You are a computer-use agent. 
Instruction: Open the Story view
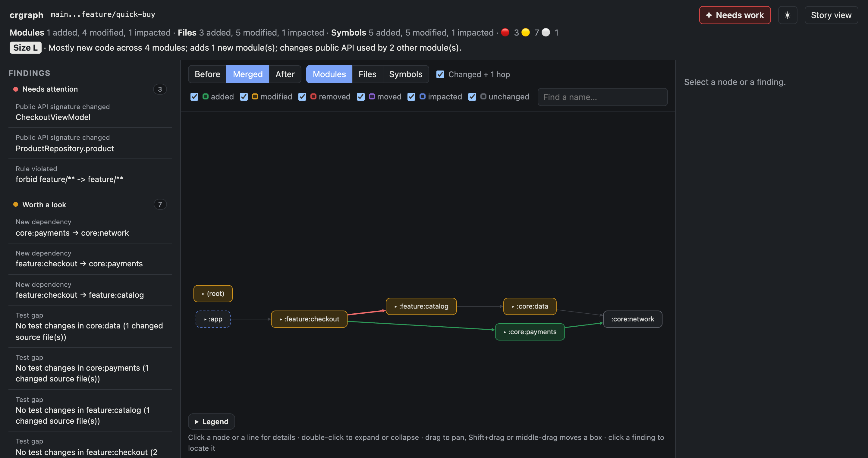pyautogui.click(x=831, y=15)
